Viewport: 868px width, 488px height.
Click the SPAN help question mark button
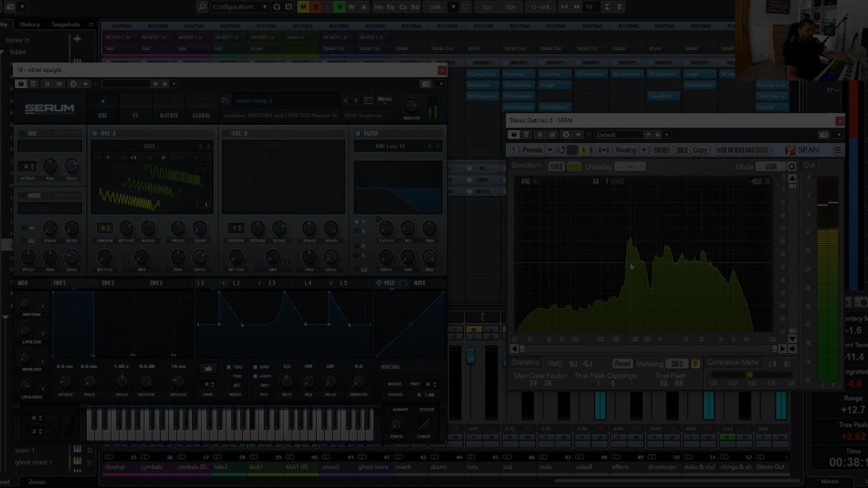point(513,150)
